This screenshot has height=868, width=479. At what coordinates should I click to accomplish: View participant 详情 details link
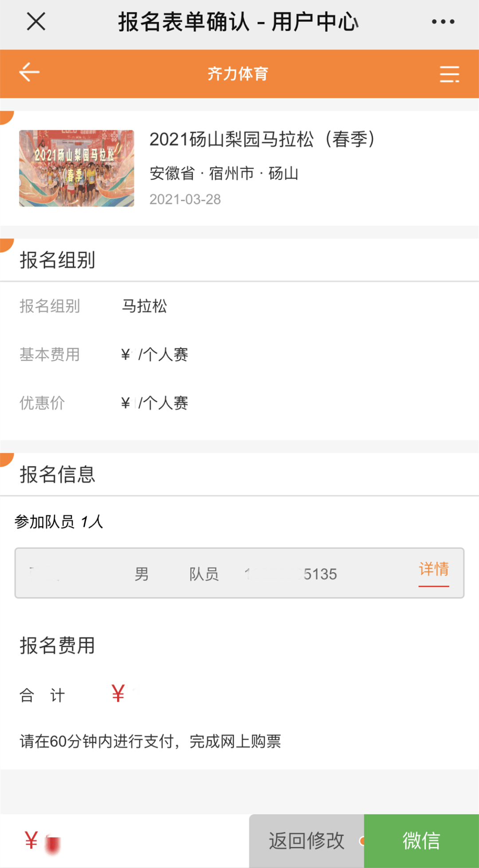(433, 569)
